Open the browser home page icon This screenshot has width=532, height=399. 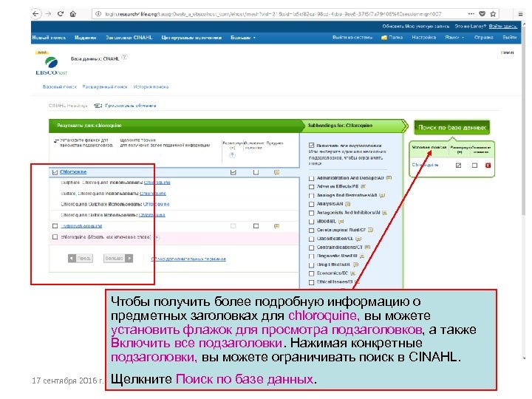click(73, 14)
